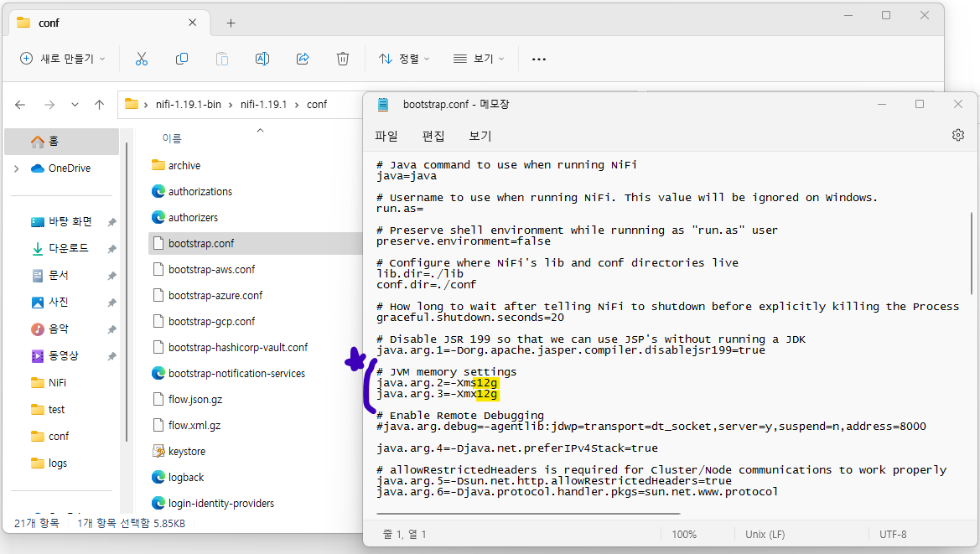Click Notepad horizontal scrollbar

click(x=528, y=514)
